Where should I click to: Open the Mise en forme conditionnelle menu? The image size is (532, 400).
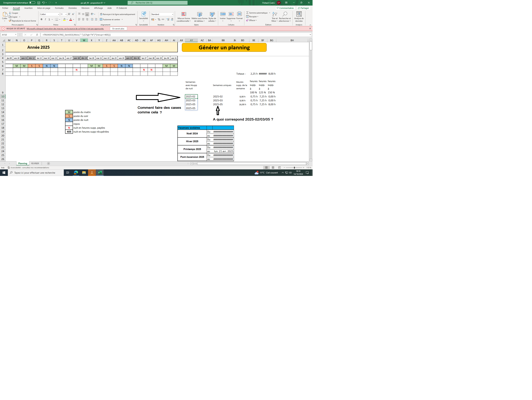click(183, 17)
